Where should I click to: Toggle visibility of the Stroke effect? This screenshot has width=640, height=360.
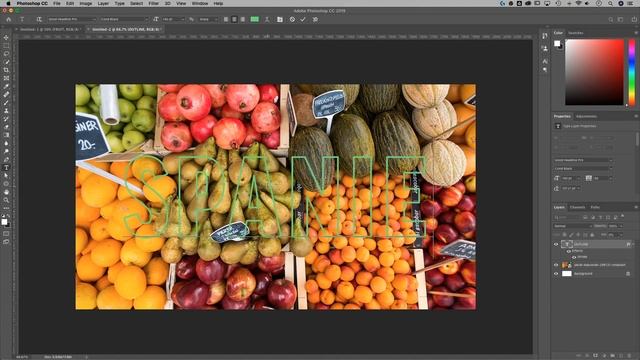click(x=574, y=257)
